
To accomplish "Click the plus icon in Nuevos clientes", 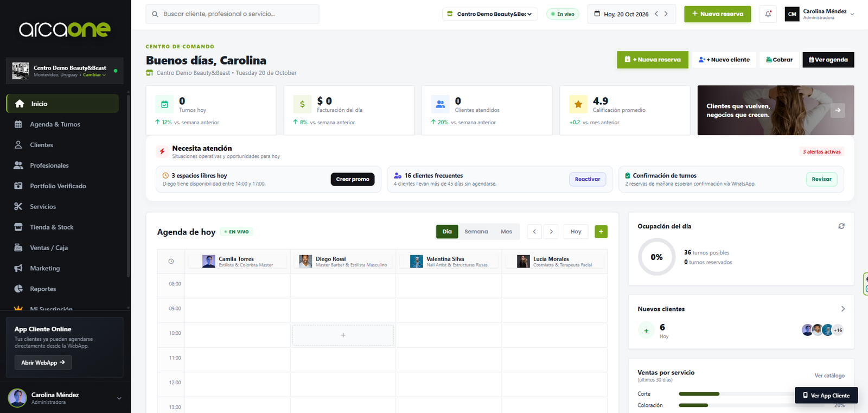I will pyautogui.click(x=646, y=331).
